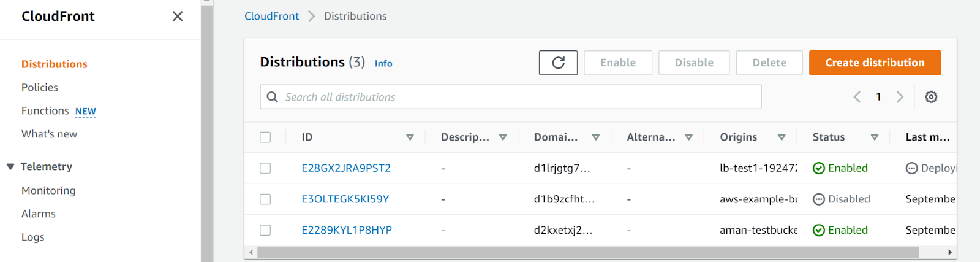
Task: Open Policies in the sidebar
Action: (40, 88)
